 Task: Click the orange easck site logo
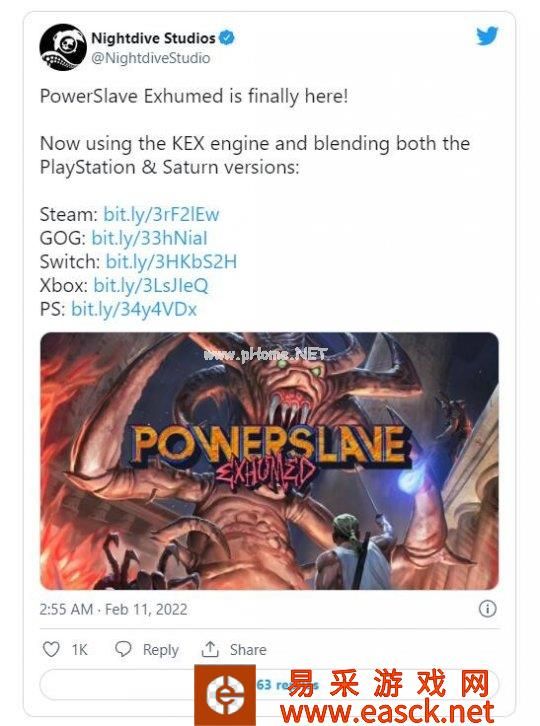point(225,695)
